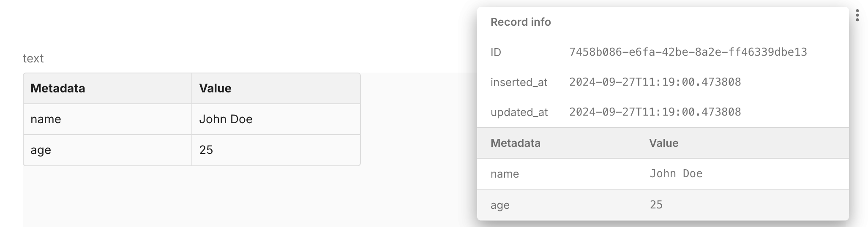Open the three-dot kebab menu

(857, 15)
